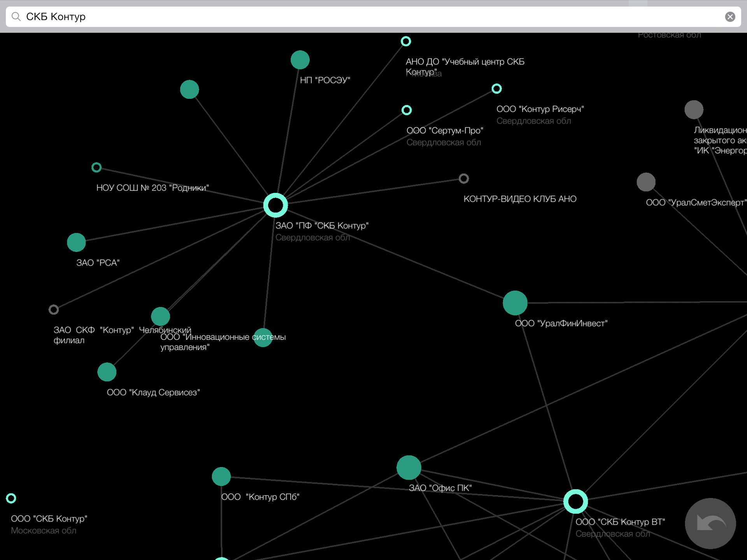Screen dimensions: 747x560
Task: Select the ООО "Контур Рисерч" node ring
Action: pos(496,89)
